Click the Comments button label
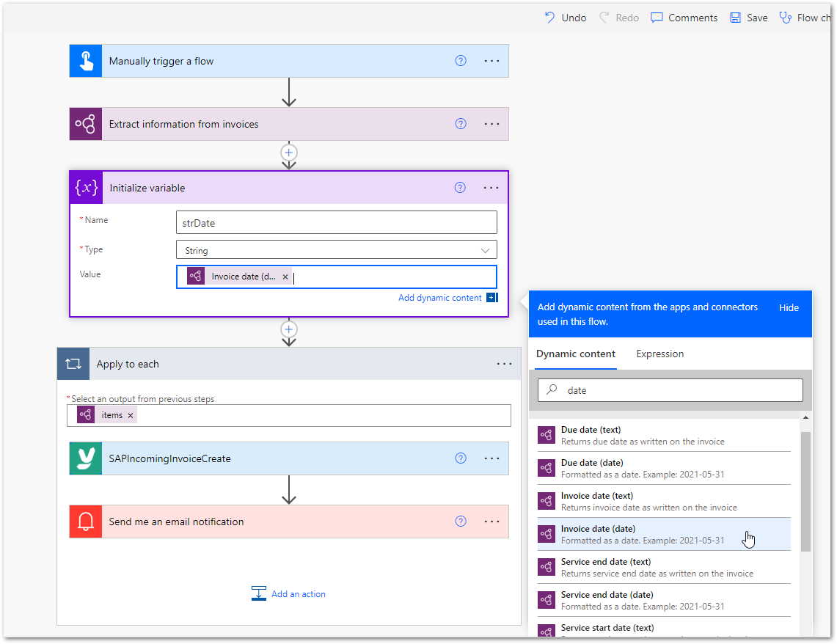The height and width of the screenshot is (644, 837). tap(693, 18)
